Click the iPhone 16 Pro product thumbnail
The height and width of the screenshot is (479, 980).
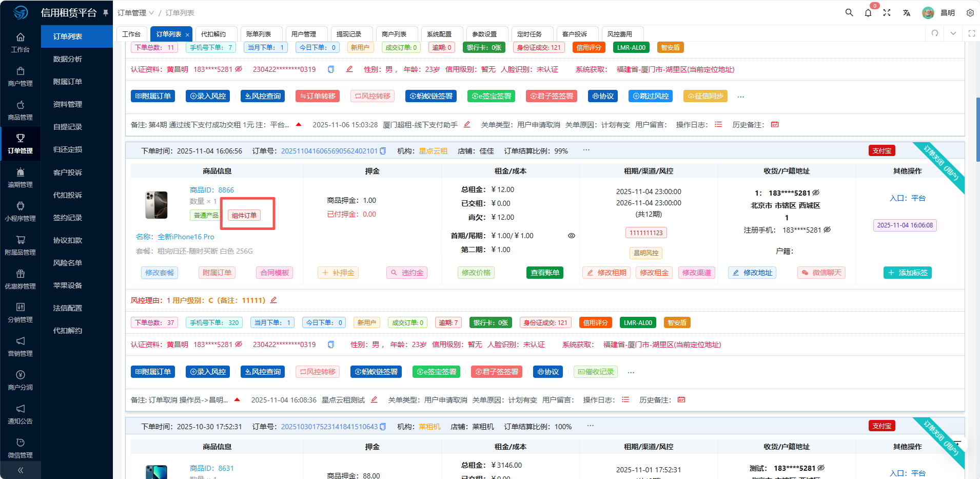pos(156,205)
